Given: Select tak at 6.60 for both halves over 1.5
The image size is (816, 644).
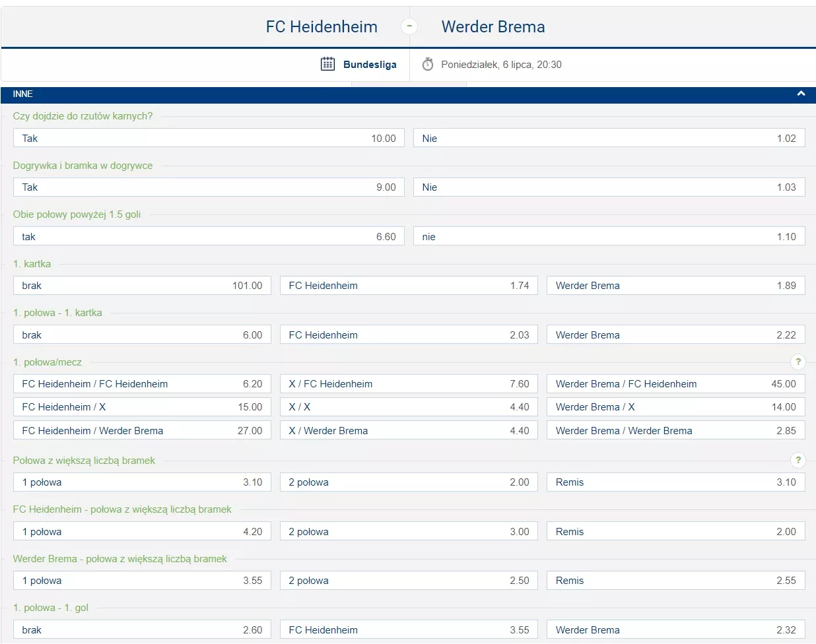Looking at the screenshot, I should [x=209, y=236].
